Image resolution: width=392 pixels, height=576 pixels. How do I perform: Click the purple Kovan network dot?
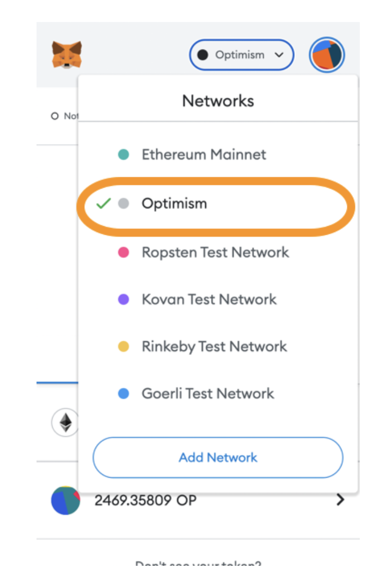click(124, 299)
